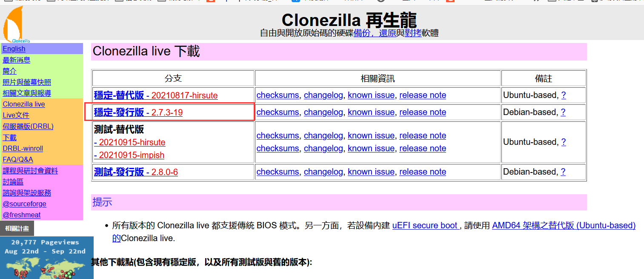Switch to the English version
Image resolution: width=644 pixels, height=279 pixels.
tap(14, 49)
